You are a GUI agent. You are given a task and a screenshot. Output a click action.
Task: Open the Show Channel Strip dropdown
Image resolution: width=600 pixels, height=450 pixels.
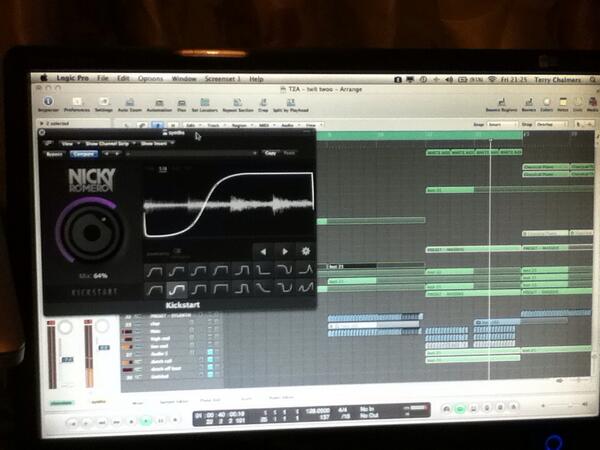(109, 143)
